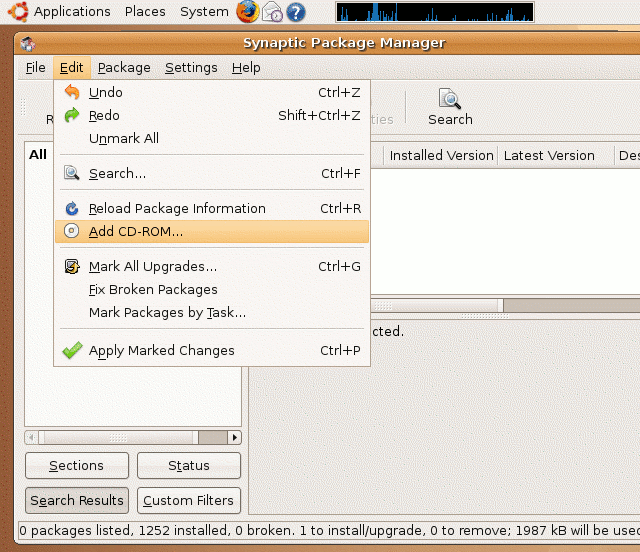Open the Package menu
The width and height of the screenshot is (640, 552).
click(124, 67)
